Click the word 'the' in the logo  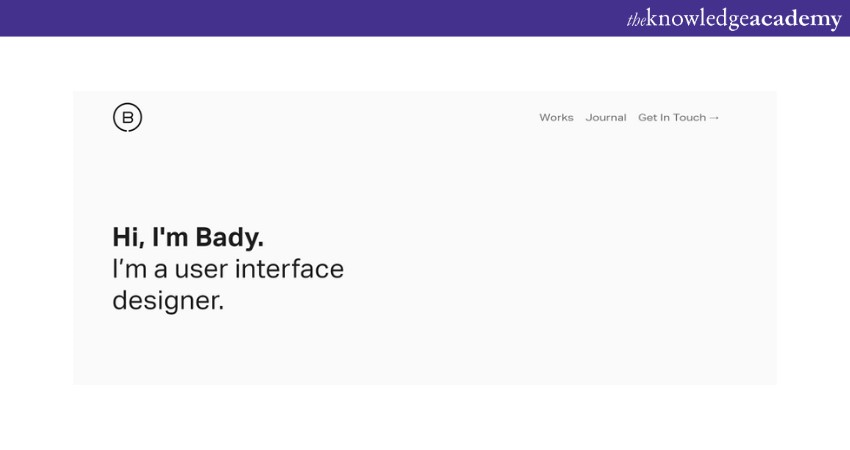click(x=636, y=20)
